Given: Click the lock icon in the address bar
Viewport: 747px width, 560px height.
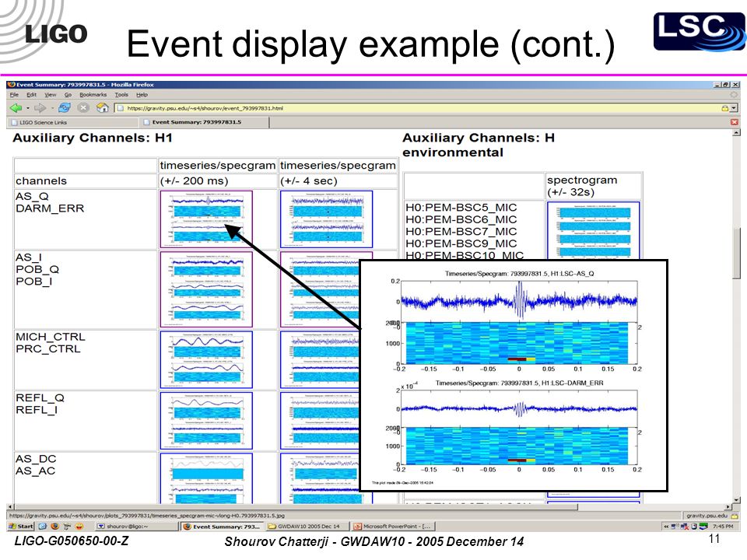Looking at the screenshot, I should (724, 108).
